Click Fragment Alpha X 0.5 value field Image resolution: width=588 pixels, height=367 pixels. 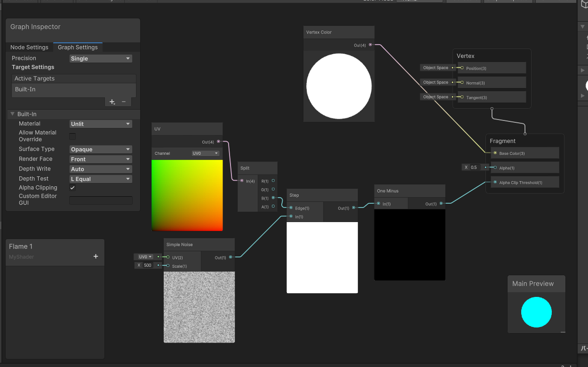pos(474,167)
